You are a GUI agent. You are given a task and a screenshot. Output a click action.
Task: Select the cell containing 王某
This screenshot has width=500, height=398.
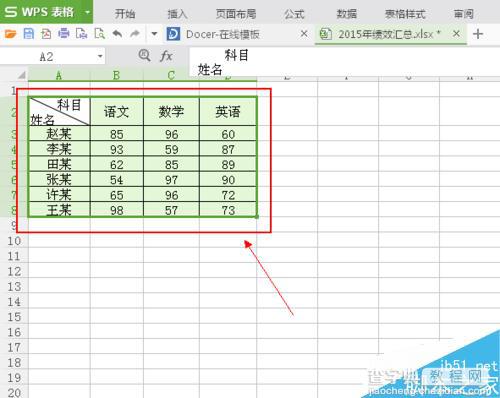click(59, 210)
